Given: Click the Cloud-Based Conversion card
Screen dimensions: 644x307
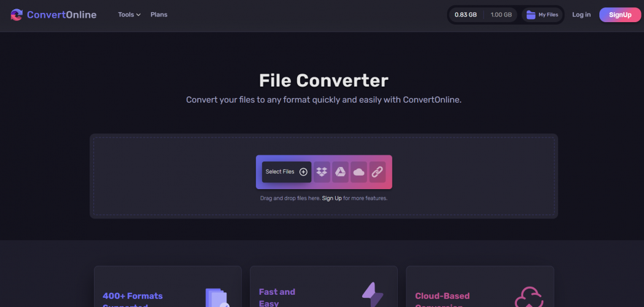Looking at the screenshot, I should [x=479, y=287].
